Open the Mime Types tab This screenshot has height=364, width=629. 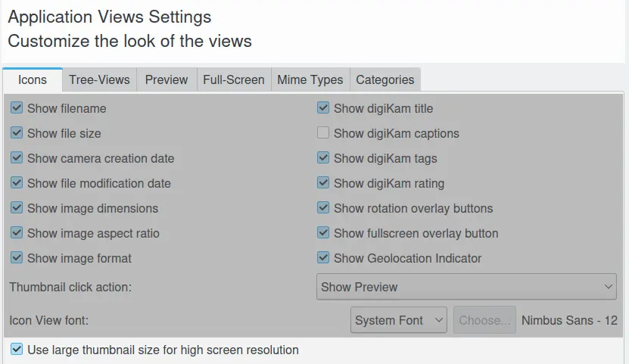[x=310, y=79]
